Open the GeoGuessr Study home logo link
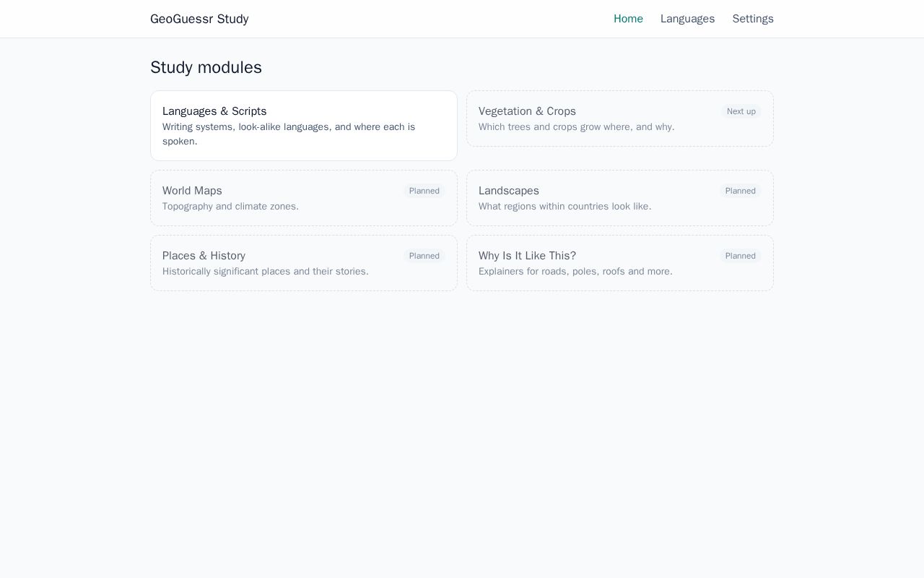 tap(199, 19)
